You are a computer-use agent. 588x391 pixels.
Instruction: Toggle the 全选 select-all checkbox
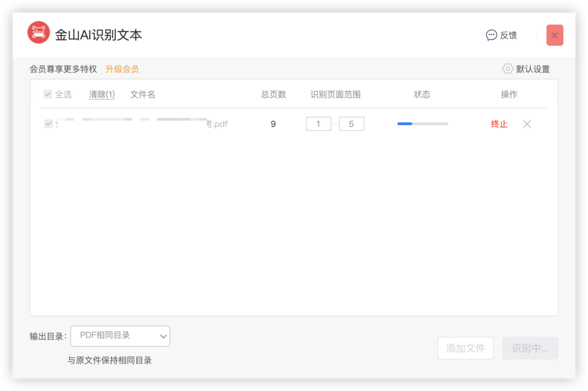(x=48, y=95)
